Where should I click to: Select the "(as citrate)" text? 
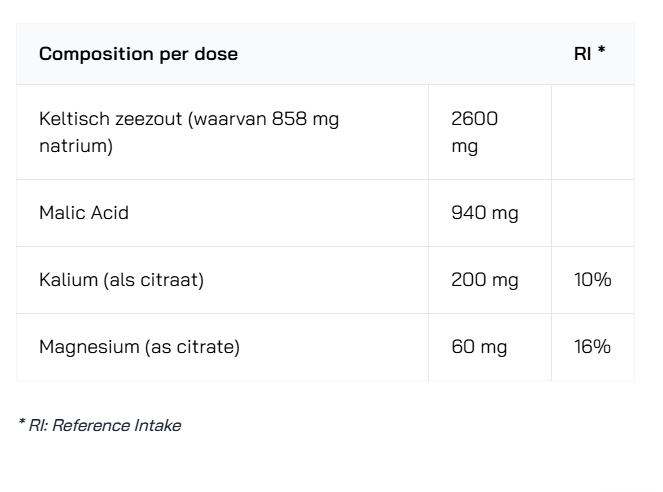193,347
